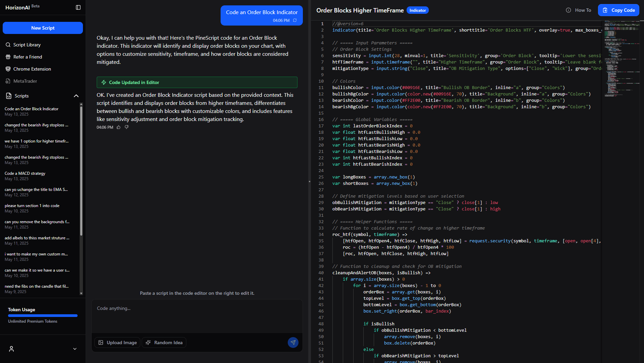Screen dimensions: 644x363
Task: Click the Indicator badge
Action: pos(418,10)
